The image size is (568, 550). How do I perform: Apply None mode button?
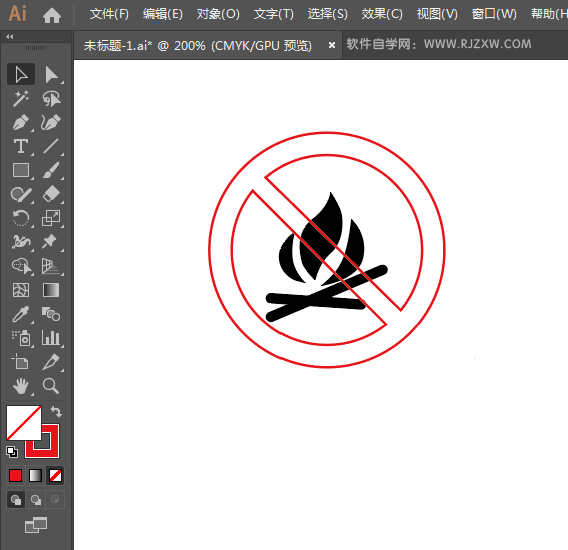point(55,475)
